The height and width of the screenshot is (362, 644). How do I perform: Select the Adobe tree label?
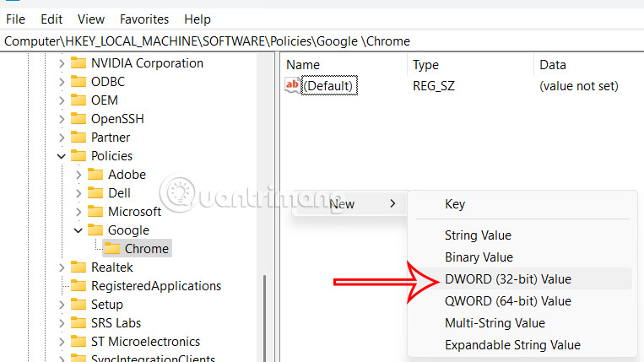click(x=127, y=175)
